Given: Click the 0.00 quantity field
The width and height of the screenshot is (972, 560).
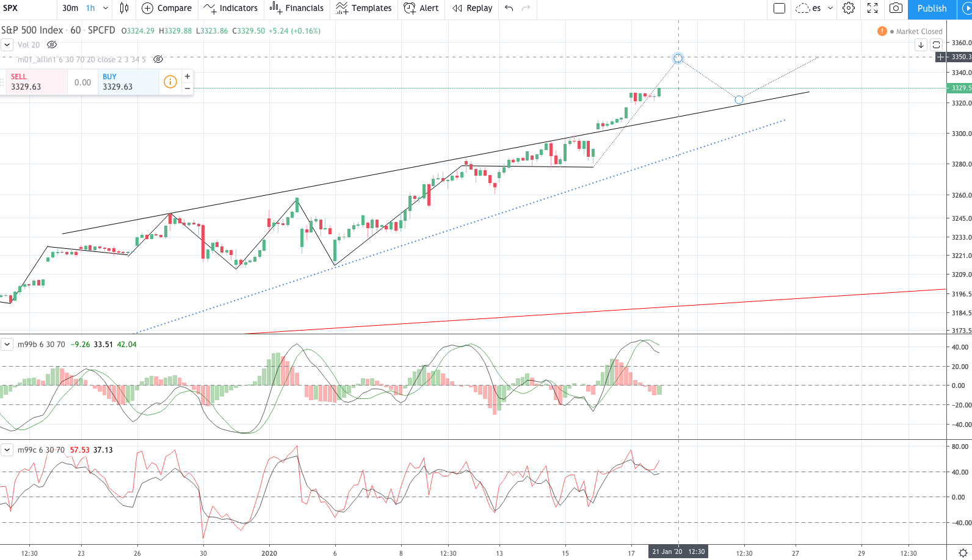Looking at the screenshot, I should [x=82, y=82].
